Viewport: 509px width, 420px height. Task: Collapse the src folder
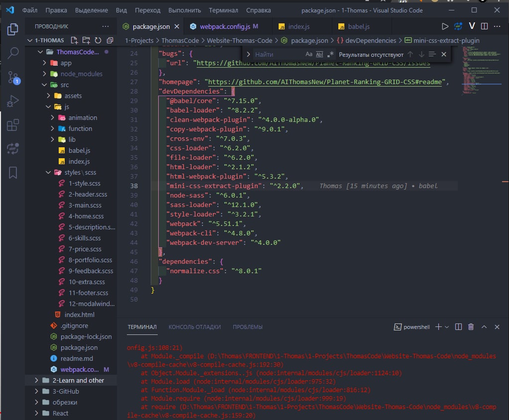coord(44,85)
